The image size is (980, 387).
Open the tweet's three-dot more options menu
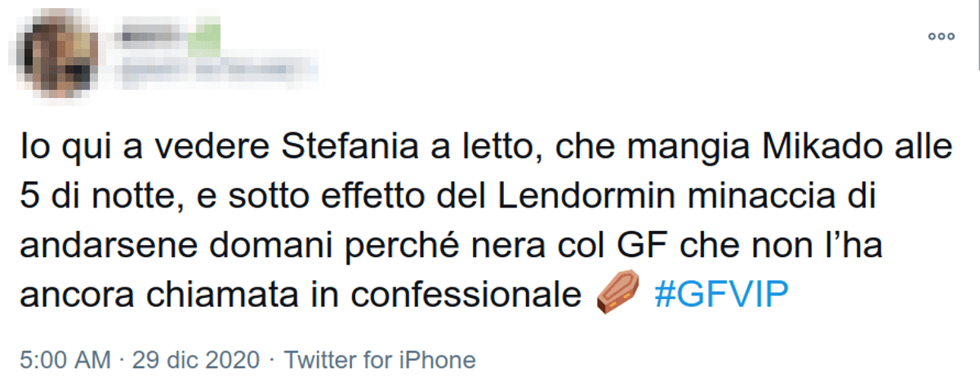tap(941, 37)
